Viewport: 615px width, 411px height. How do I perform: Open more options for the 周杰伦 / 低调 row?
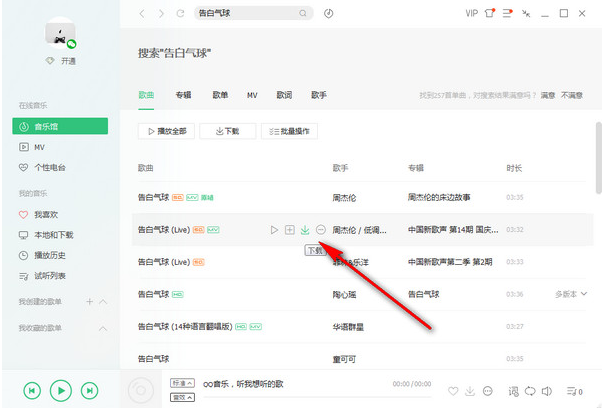coord(320,230)
